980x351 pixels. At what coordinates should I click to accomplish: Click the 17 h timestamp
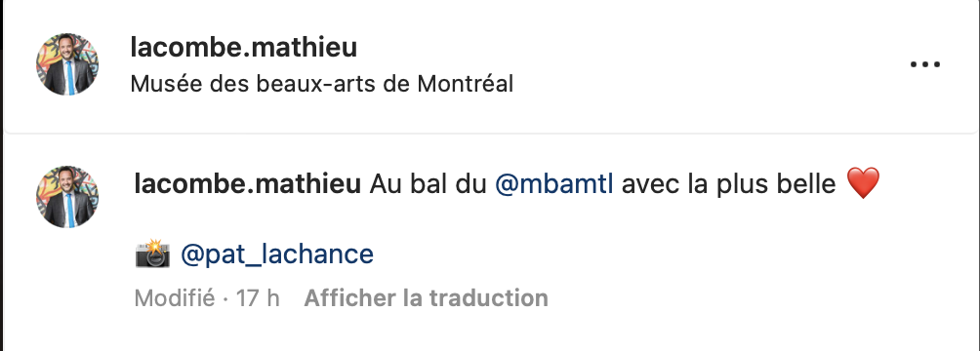click(x=258, y=298)
